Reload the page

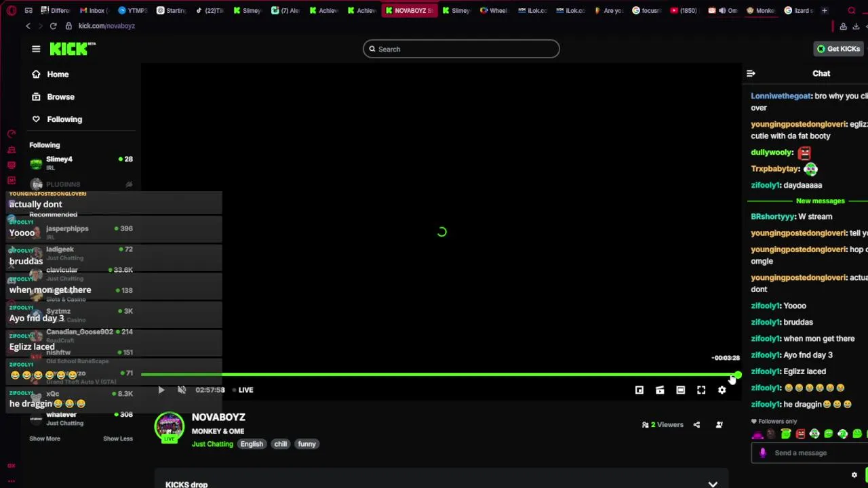point(53,26)
